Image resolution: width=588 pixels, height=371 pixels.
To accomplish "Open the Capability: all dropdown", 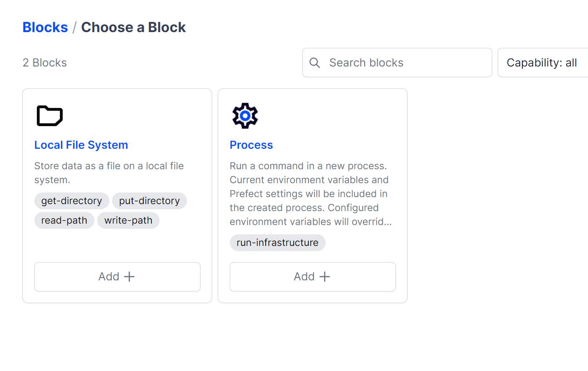I will tap(542, 62).
